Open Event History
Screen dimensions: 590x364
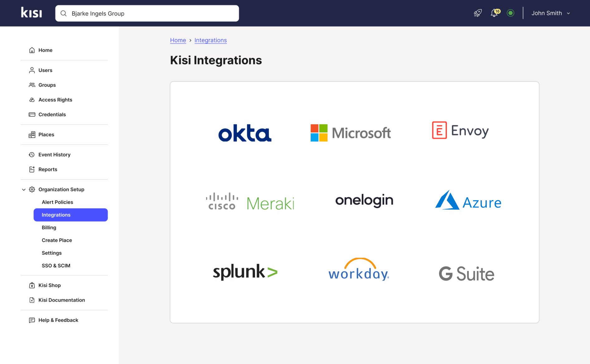54,154
